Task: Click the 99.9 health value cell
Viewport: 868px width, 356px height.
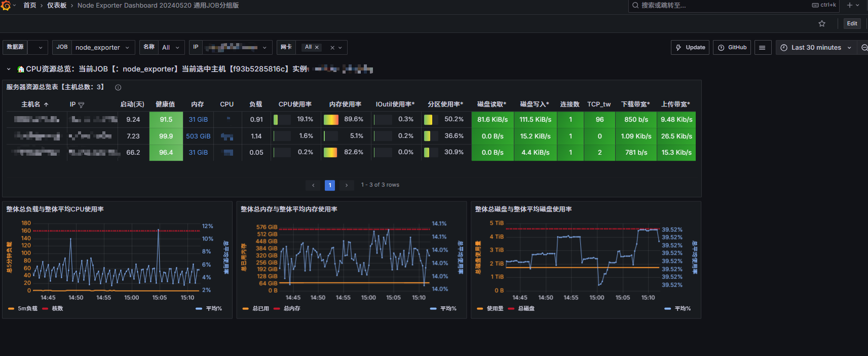Action: coord(166,136)
